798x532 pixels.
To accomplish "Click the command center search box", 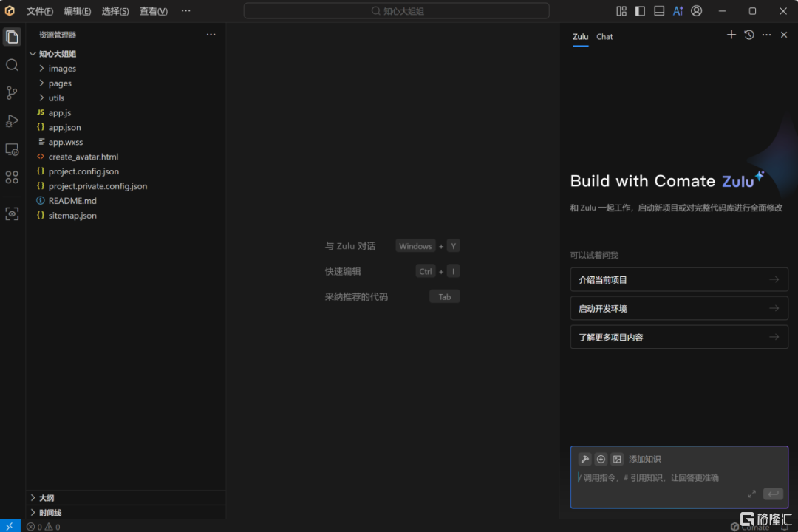I will pos(397,10).
